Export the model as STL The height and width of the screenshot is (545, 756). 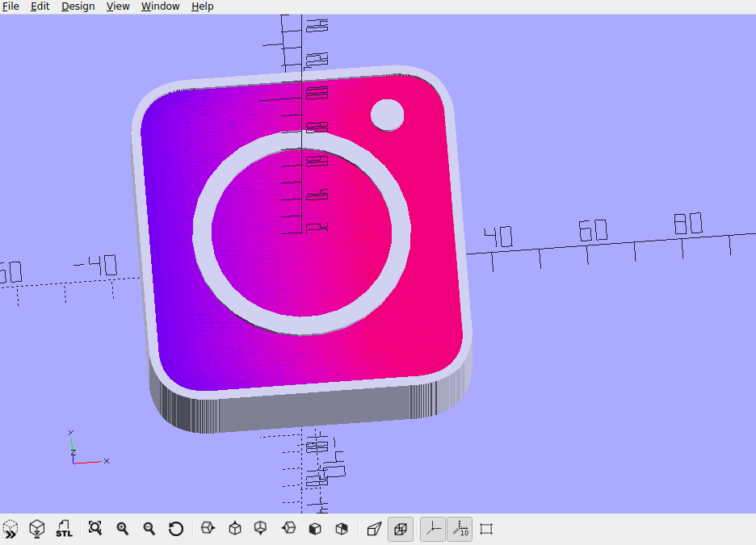pyautogui.click(x=64, y=529)
